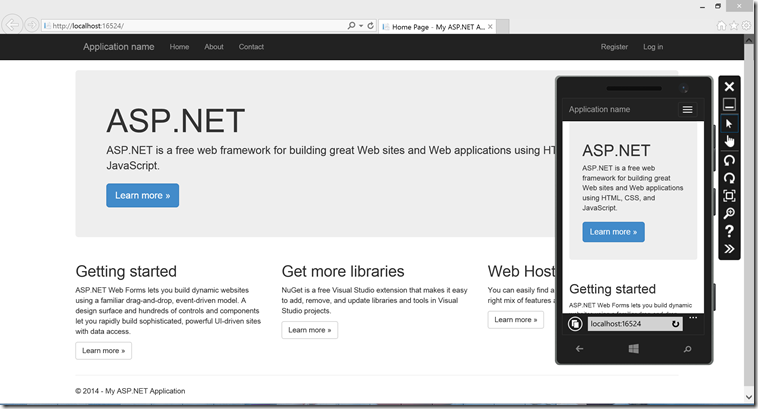Open About page in navbar
This screenshot has height=409, width=758.
click(x=214, y=47)
